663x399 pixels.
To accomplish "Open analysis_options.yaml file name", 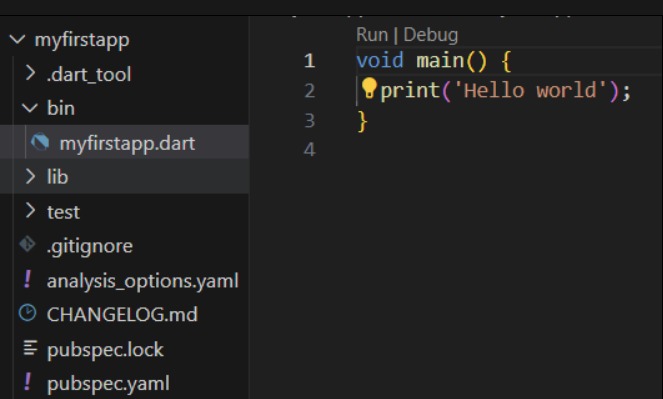I will [x=142, y=281].
